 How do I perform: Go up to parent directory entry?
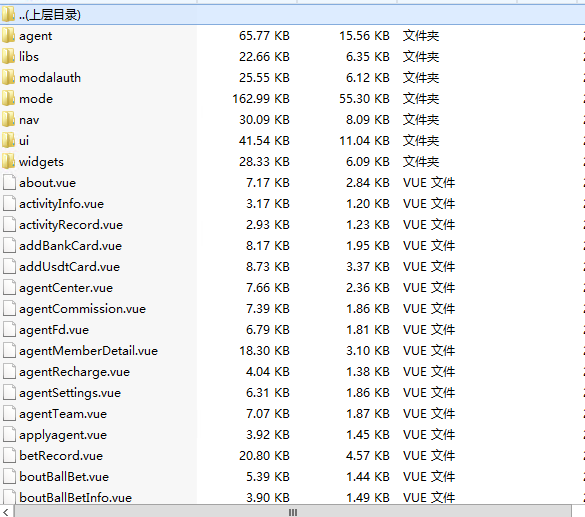[292, 15]
